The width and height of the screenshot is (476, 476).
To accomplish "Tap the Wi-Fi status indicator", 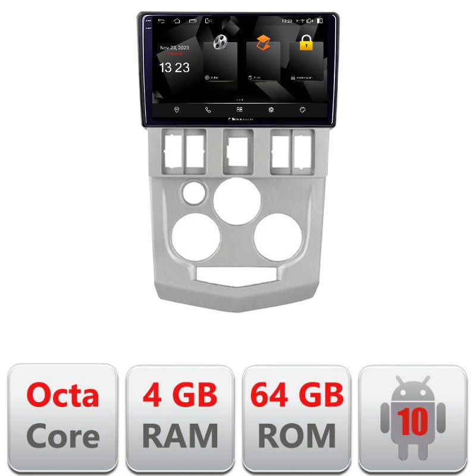I will (302, 21).
